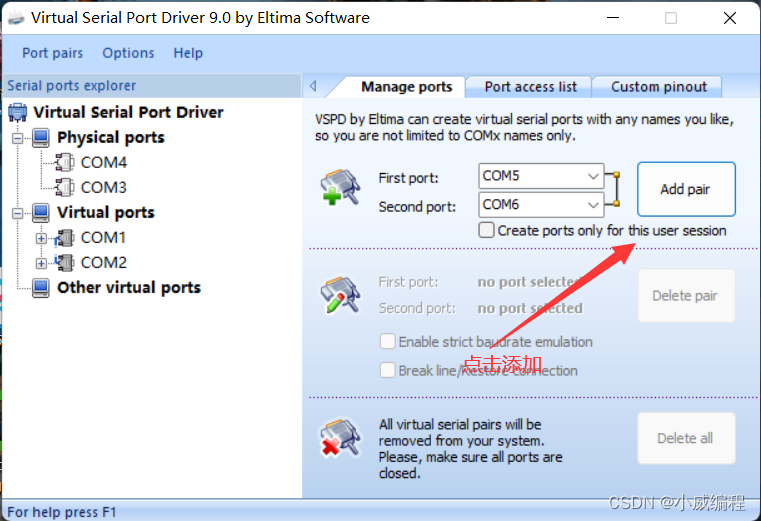Select the Physical ports label
Image resolution: width=761 pixels, height=521 pixels.
point(111,137)
